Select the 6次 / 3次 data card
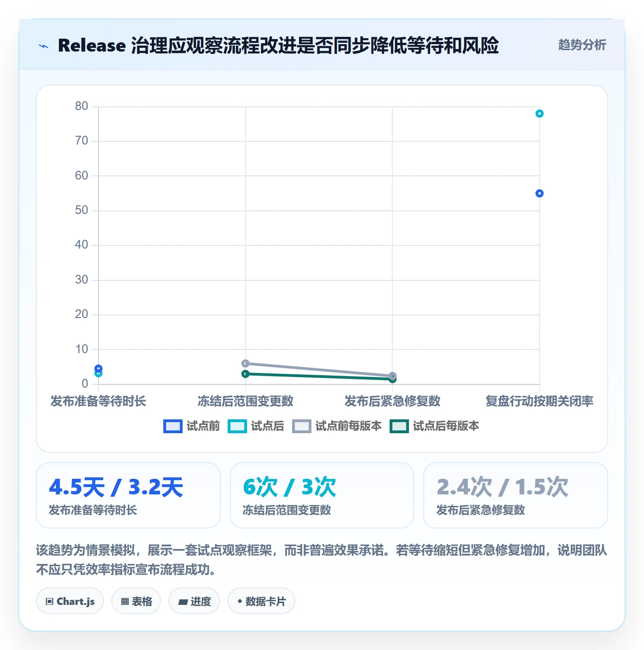 [x=322, y=495]
